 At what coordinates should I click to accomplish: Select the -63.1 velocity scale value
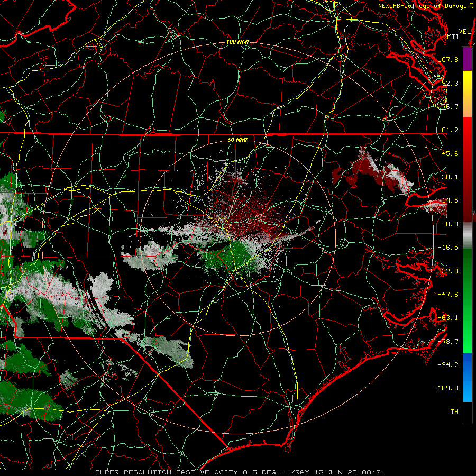[448, 318]
